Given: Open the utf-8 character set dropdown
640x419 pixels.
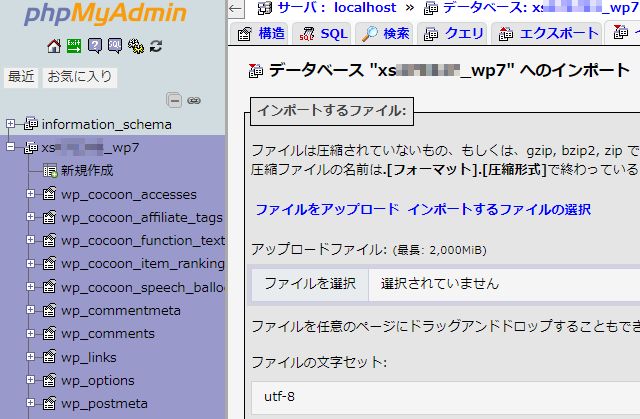Looking at the screenshot, I should [440, 396].
